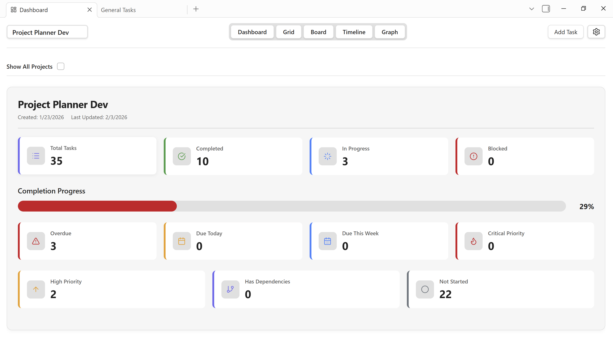The width and height of the screenshot is (613, 364).
Task: Click the Critical Priority flame icon
Action: [473, 241]
